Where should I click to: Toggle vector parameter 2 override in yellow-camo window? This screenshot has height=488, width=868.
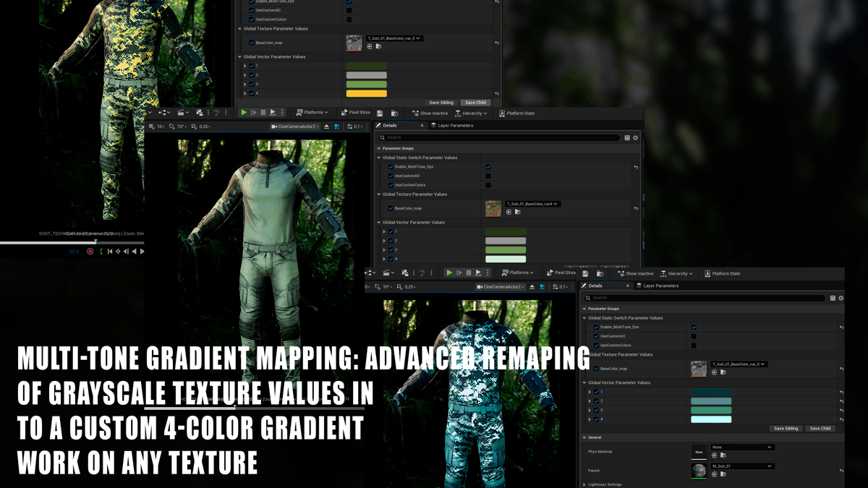click(252, 75)
